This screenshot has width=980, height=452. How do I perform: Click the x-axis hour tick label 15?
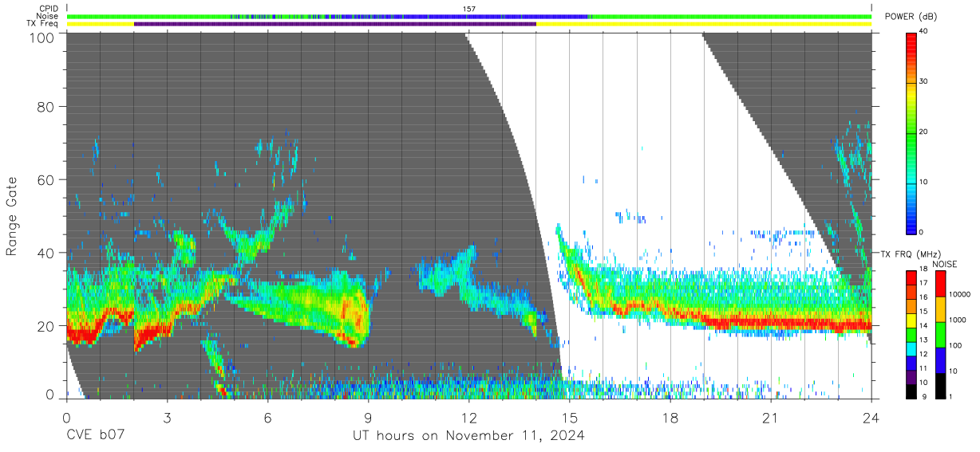click(569, 417)
